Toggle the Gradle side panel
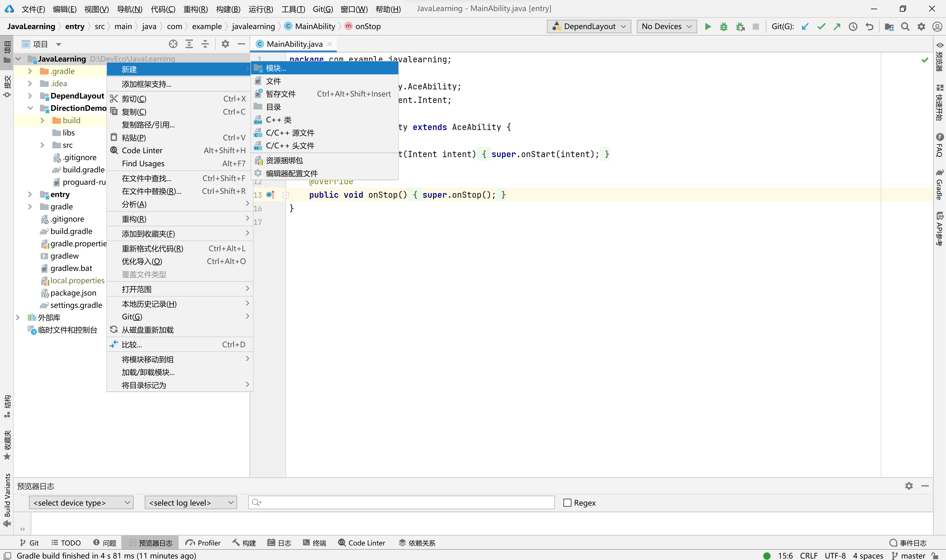The image size is (946, 560). [940, 185]
